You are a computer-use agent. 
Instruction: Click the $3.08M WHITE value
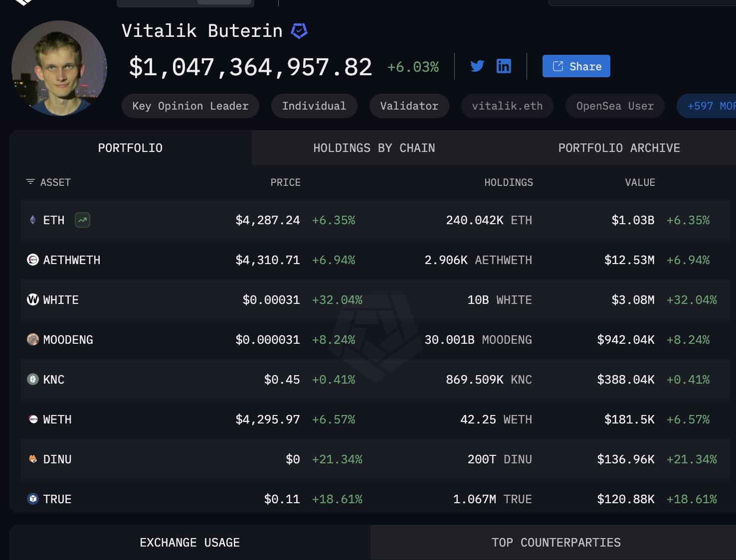point(633,300)
